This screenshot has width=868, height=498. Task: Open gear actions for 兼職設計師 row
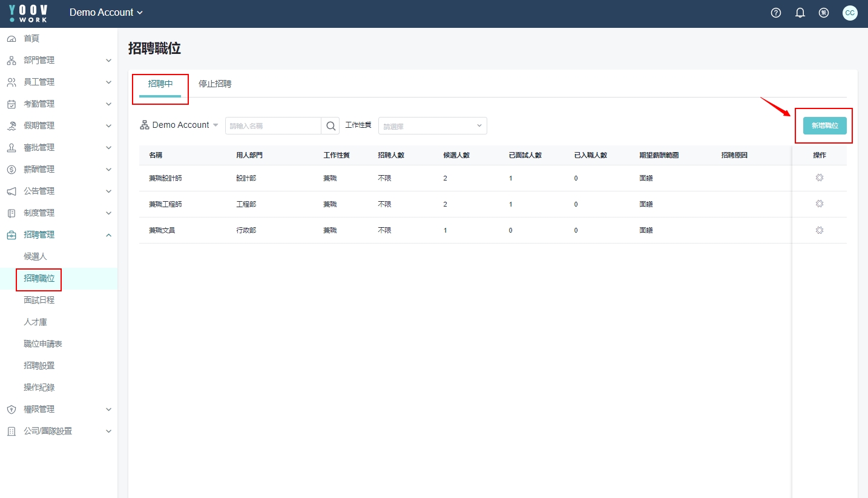click(x=820, y=178)
